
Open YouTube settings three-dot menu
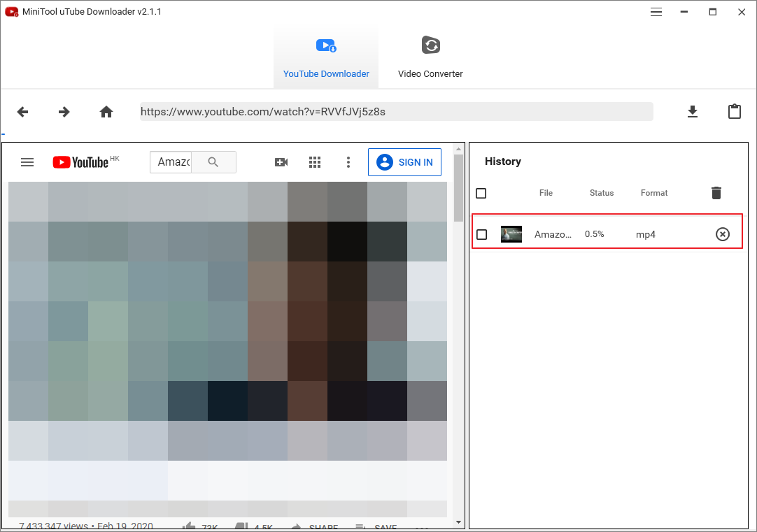[348, 162]
